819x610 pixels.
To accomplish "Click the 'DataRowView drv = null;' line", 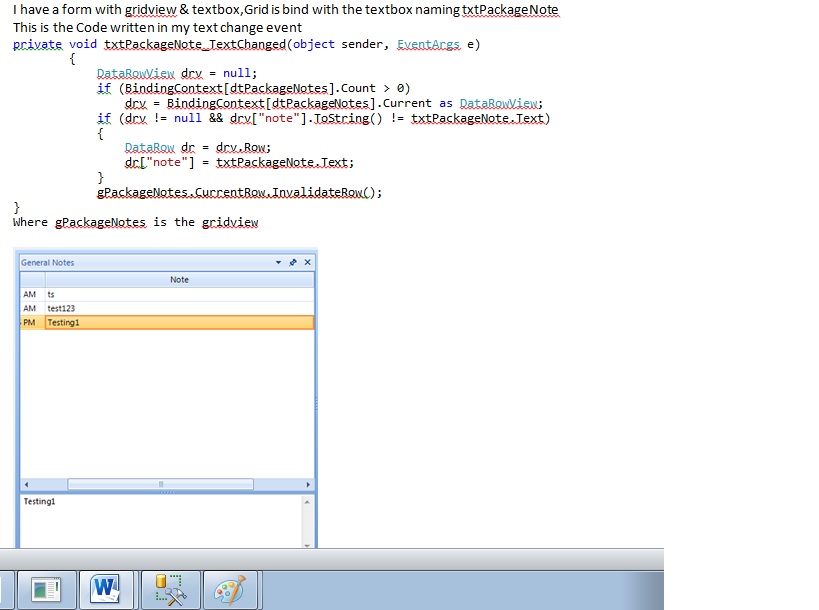I will coord(177,73).
